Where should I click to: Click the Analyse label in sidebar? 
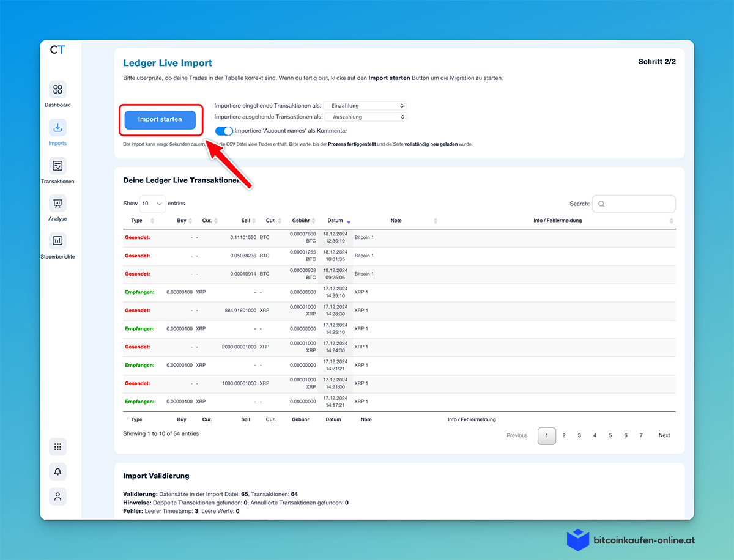(57, 219)
